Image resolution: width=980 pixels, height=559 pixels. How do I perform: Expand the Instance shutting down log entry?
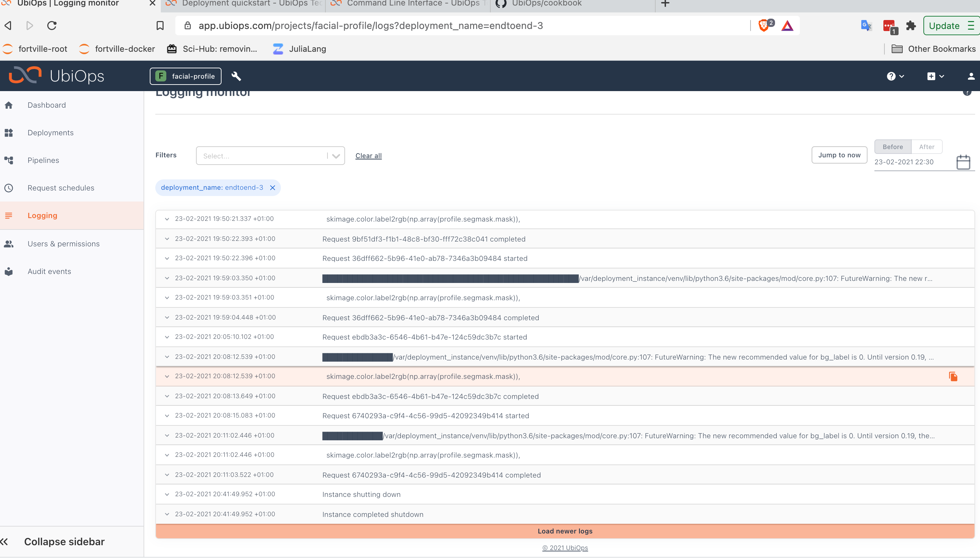pos(167,494)
